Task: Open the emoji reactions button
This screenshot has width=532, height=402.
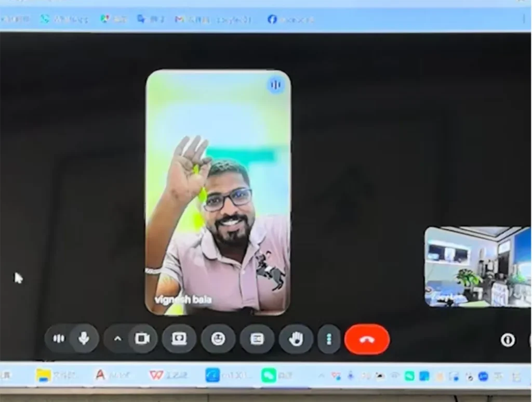Action: 218,339
